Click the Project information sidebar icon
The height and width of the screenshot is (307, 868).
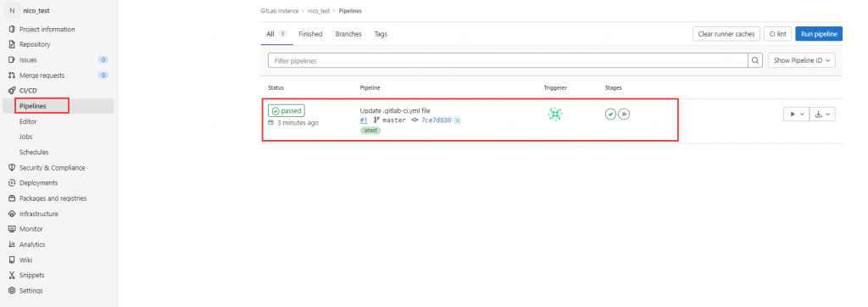12,30
